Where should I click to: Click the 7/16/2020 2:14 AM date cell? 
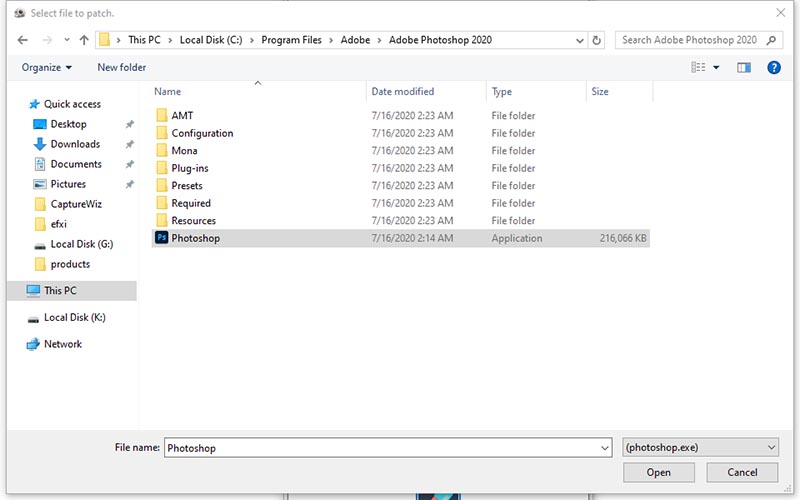pyautogui.click(x=412, y=238)
